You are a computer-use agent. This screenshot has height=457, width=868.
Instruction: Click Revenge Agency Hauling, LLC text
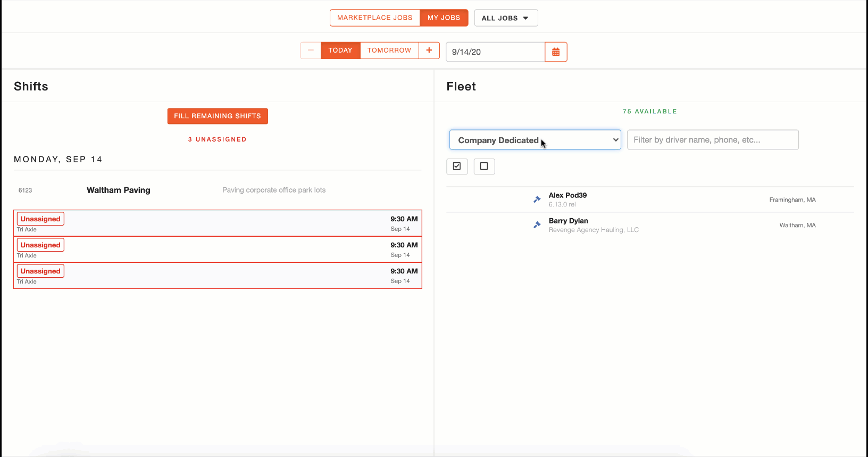click(594, 230)
